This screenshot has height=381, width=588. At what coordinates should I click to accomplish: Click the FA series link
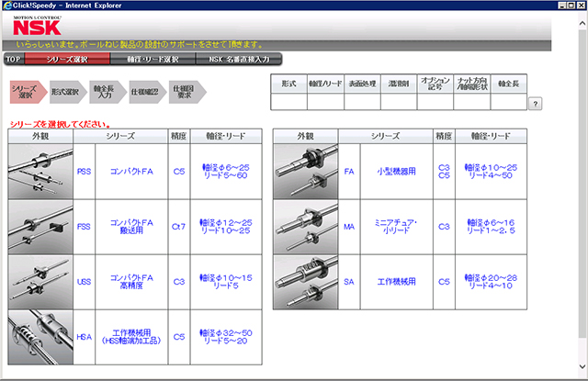(349, 172)
